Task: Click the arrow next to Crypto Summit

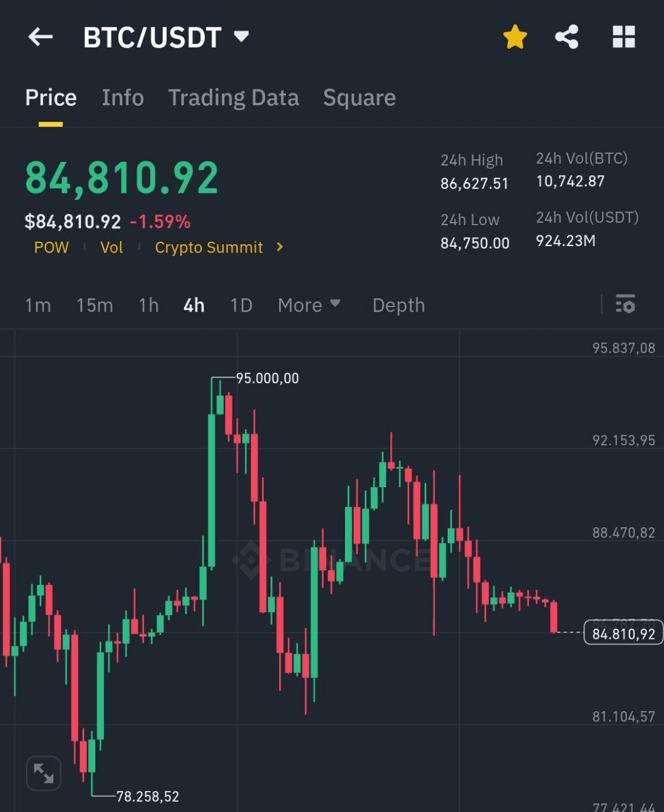Action: pyautogui.click(x=280, y=247)
